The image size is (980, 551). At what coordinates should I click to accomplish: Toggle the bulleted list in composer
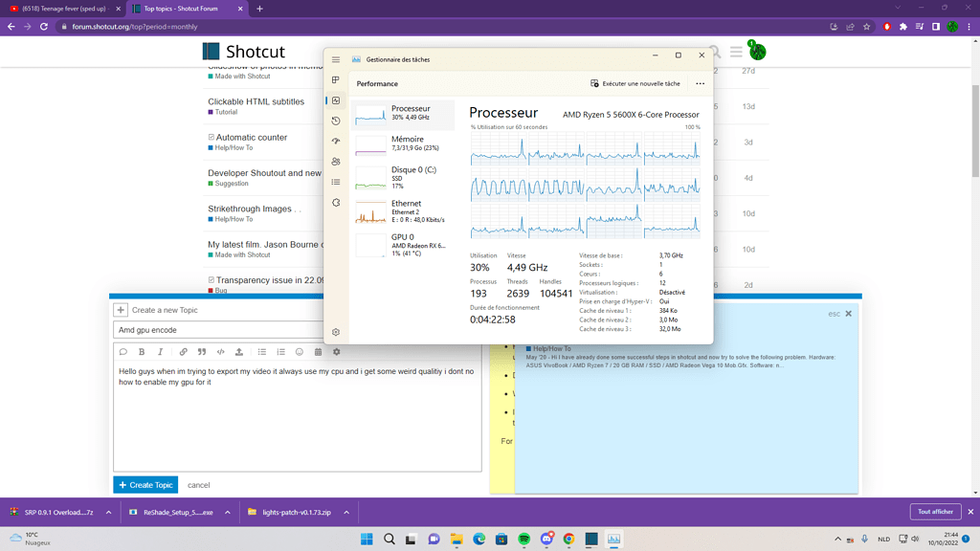pos(262,352)
